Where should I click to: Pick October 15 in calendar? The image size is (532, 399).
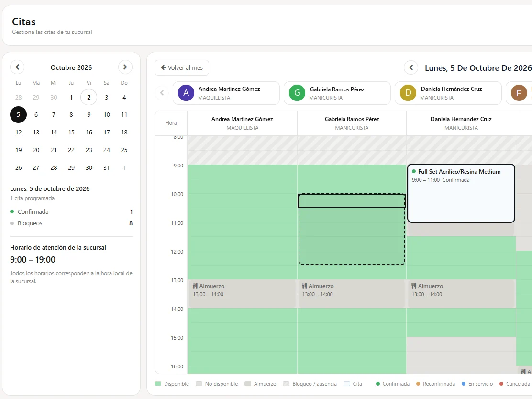click(x=71, y=133)
